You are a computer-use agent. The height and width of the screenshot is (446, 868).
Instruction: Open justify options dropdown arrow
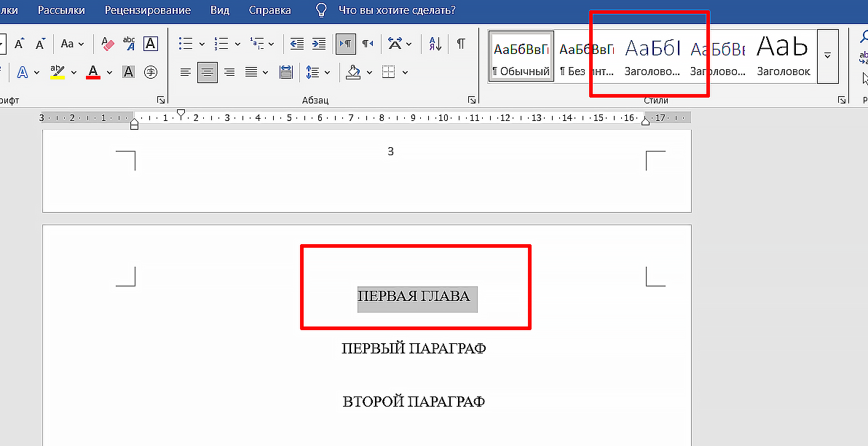tap(265, 72)
